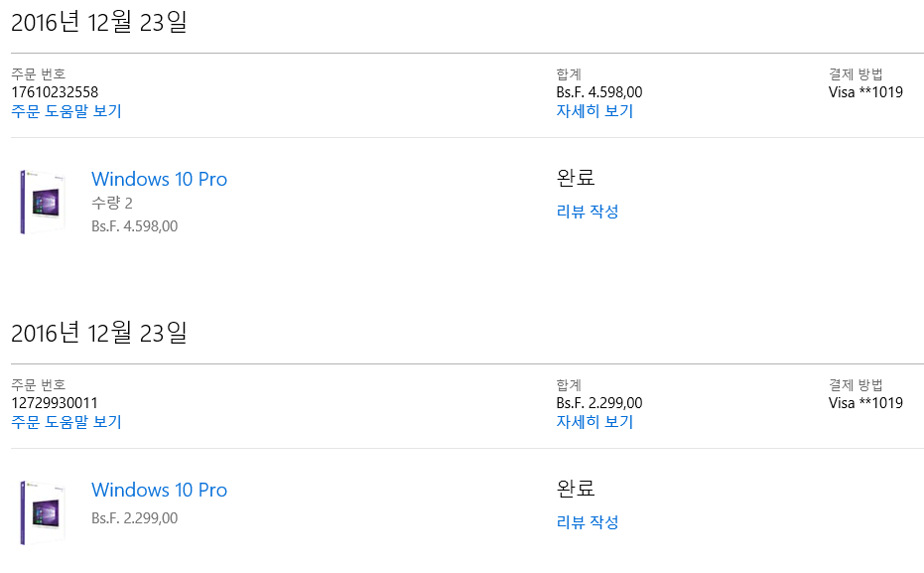924x573 pixels.
Task: Click 완료 status of order 17610232558
Action: pos(576,179)
